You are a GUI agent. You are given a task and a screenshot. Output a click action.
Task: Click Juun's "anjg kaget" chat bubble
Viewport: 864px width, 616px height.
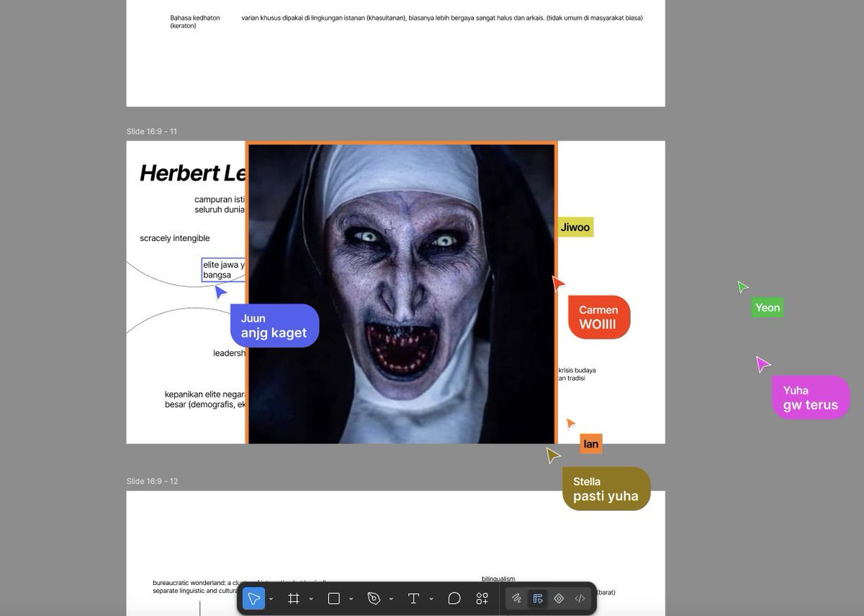[x=274, y=326]
